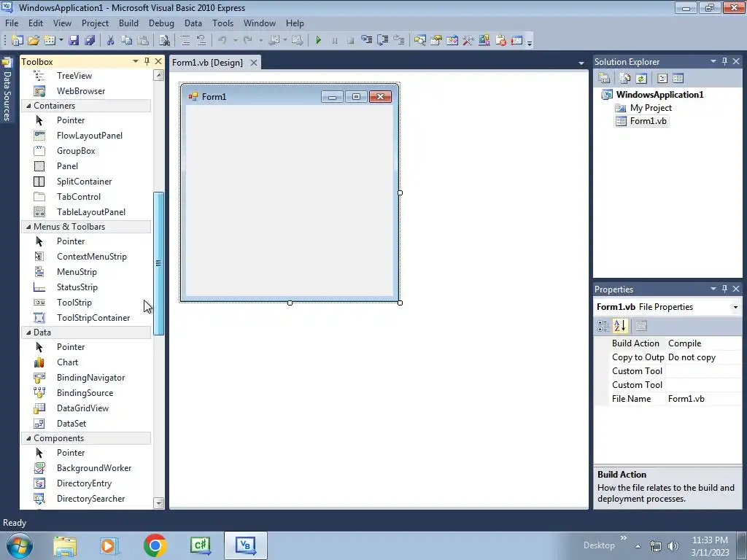Click the Find in Files toolbar icon
Image resolution: width=747 pixels, height=560 pixels.
click(x=164, y=41)
